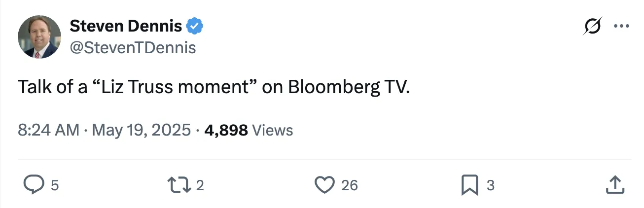Click the May 19, 2025 date

(x=141, y=130)
